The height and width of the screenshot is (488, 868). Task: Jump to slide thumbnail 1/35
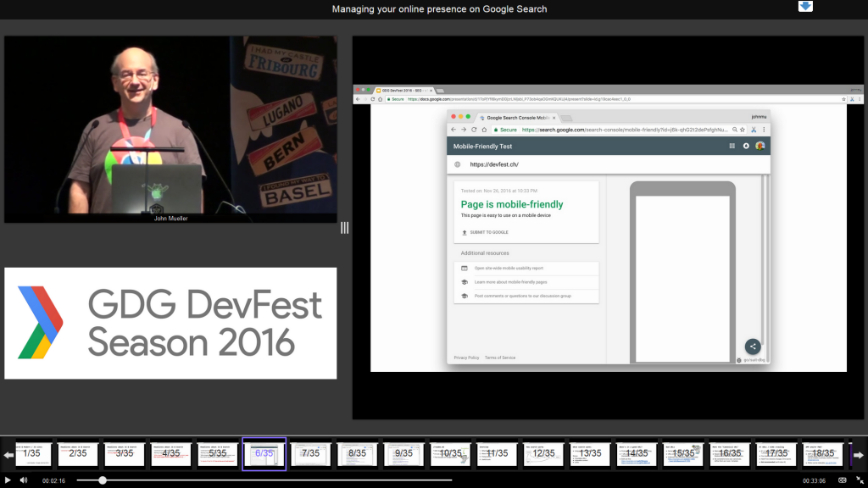33,454
